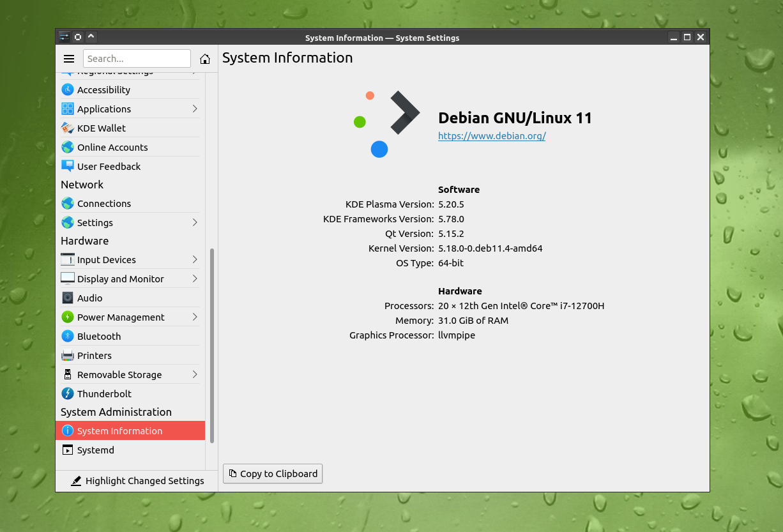Screen dimensions: 783x532
Task: Expand the Power Management submenu arrow
Action: 195,317
